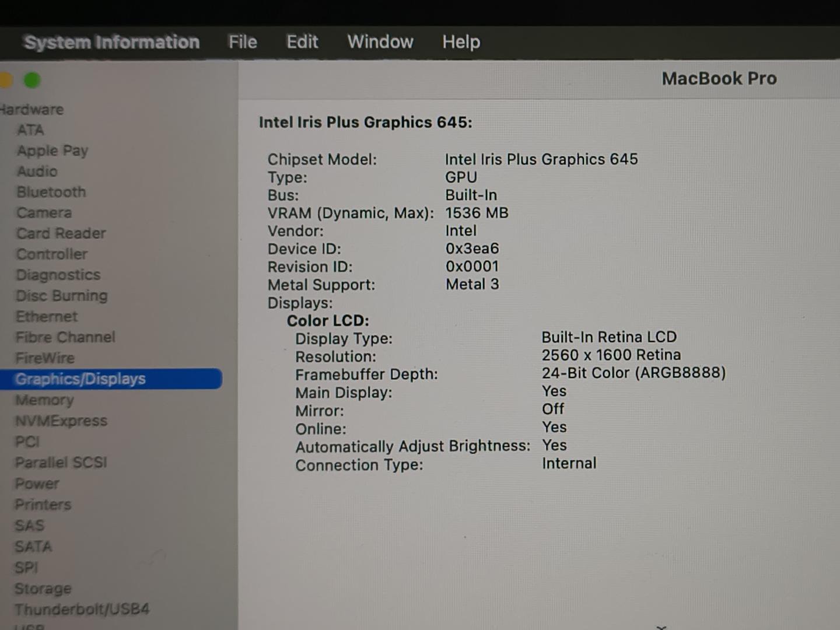840x630 pixels.
Task: Select SAS in the sidebar
Action: 30,526
